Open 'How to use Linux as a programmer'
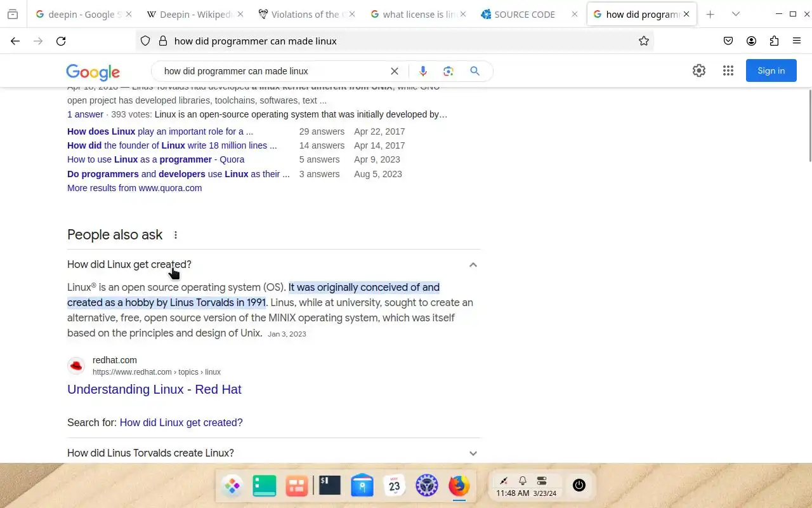812x508 pixels. [x=155, y=159]
